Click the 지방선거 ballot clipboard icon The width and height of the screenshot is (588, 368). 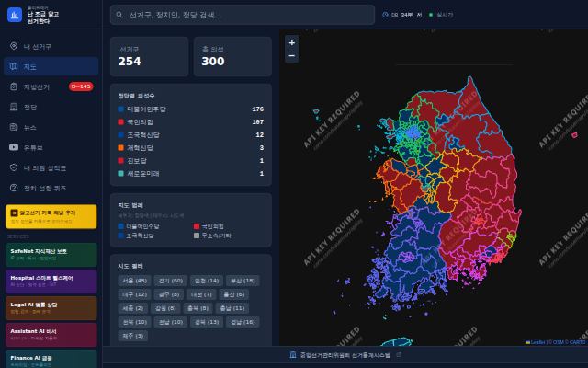[14, 86]
